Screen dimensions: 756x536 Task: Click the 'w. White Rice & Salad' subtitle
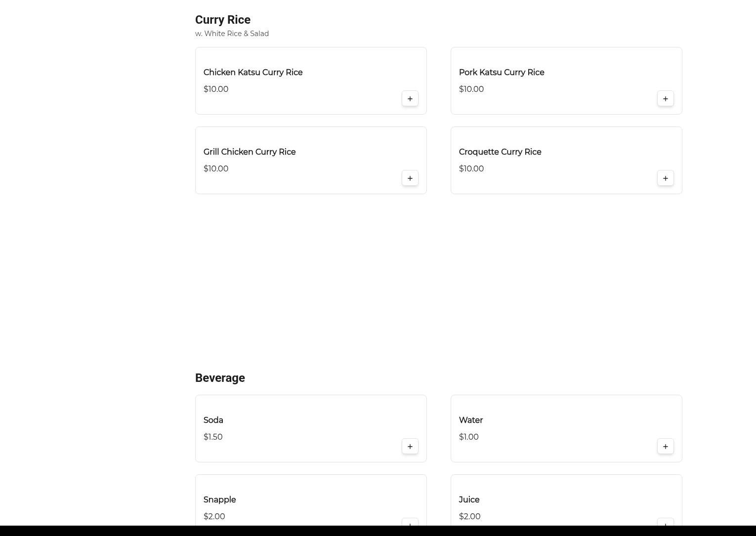click(232, 34)
